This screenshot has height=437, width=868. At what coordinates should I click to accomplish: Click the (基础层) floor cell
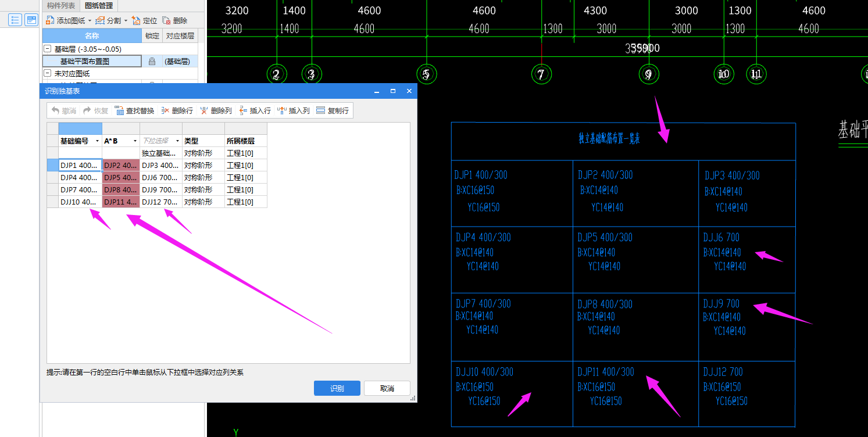pyautogui.click(x=180, y=61)
